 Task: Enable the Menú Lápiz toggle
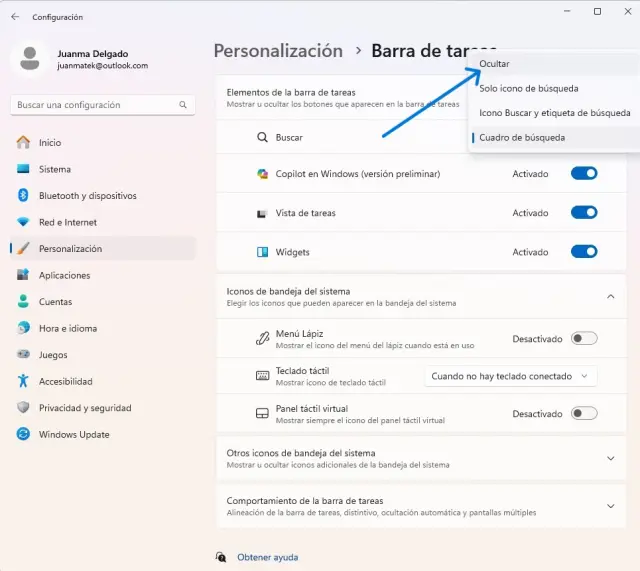(584, 339)
